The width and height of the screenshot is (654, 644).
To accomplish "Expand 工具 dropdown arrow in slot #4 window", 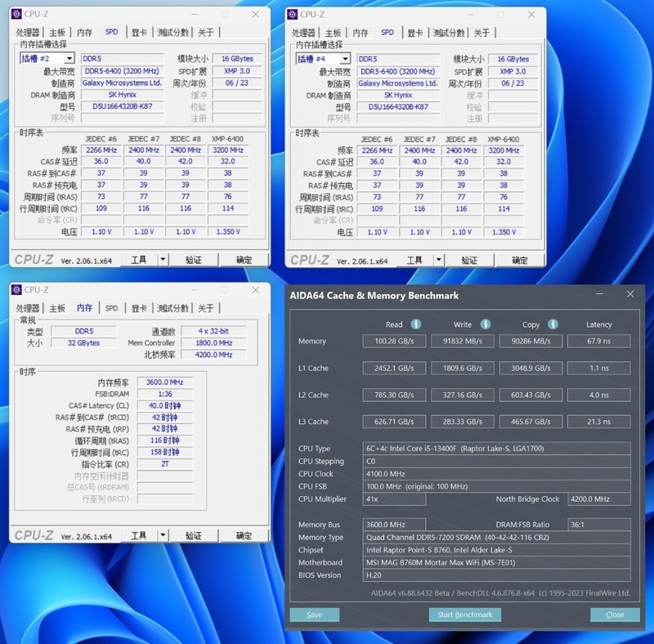I will pyautogui.click(x=438, y=260).
